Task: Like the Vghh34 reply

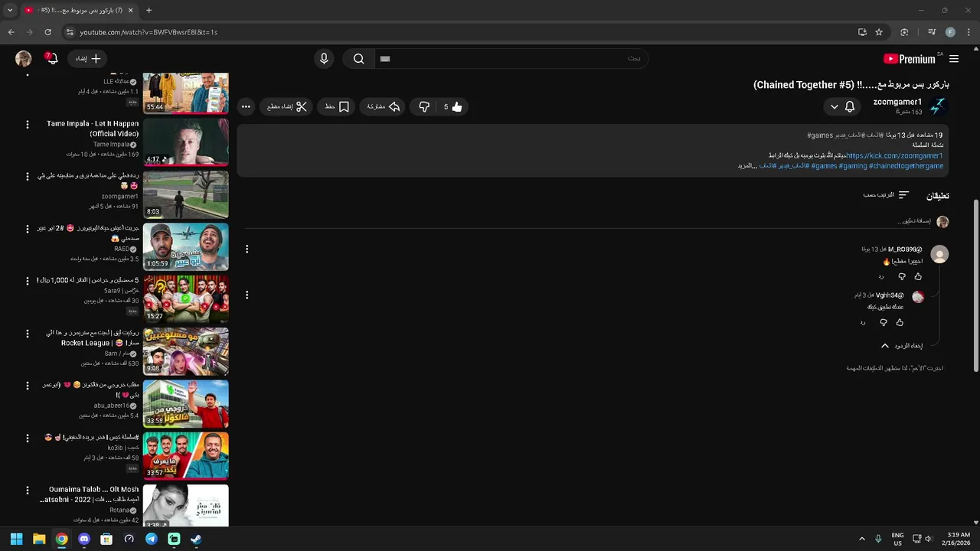Action: point(900,322)
